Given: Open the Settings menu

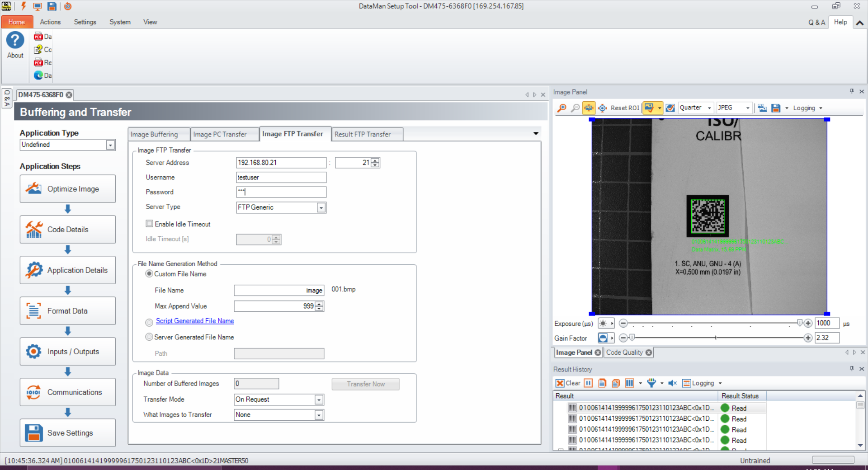Looking at the screenshot, I should coord(85,22).
